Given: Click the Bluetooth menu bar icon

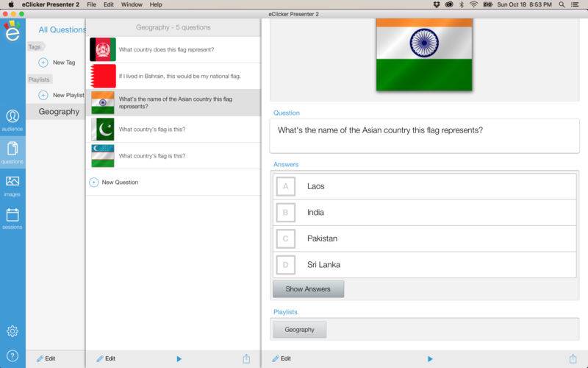Looking at the screenshot, I should (462, 4).
